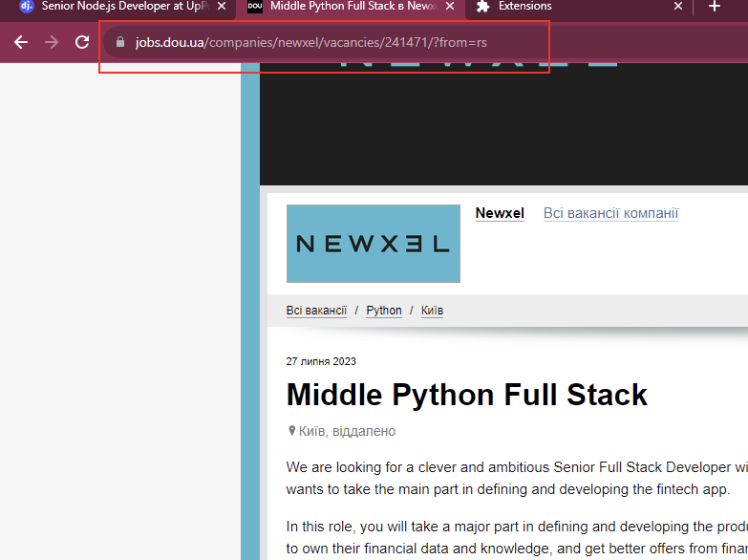Close the Senior Node.js Developer tab

(222, 7)
